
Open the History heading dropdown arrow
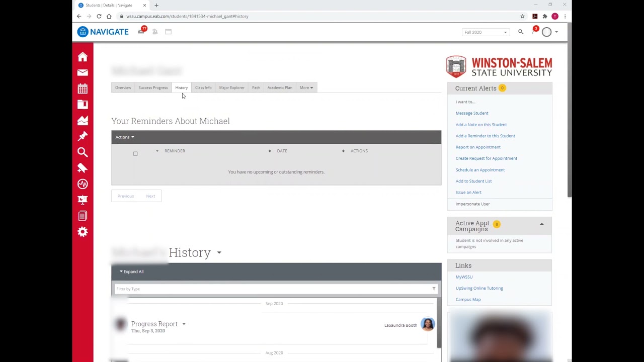pos(219,253)
